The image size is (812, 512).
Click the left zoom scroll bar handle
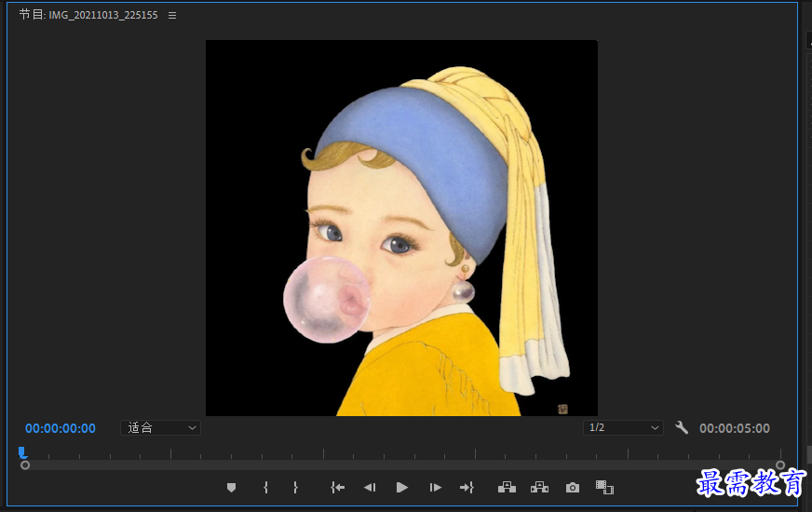click(x=25, y=465)
